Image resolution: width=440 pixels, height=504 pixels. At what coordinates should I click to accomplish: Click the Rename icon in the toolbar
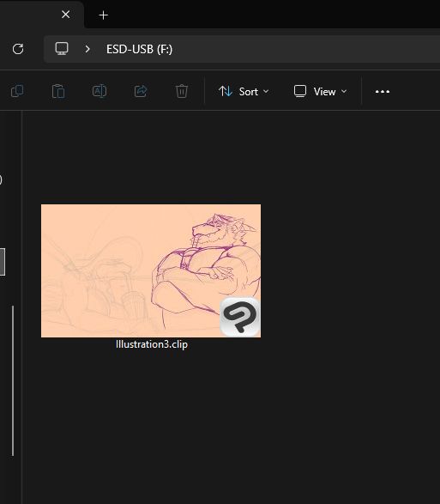coord(99,91)
